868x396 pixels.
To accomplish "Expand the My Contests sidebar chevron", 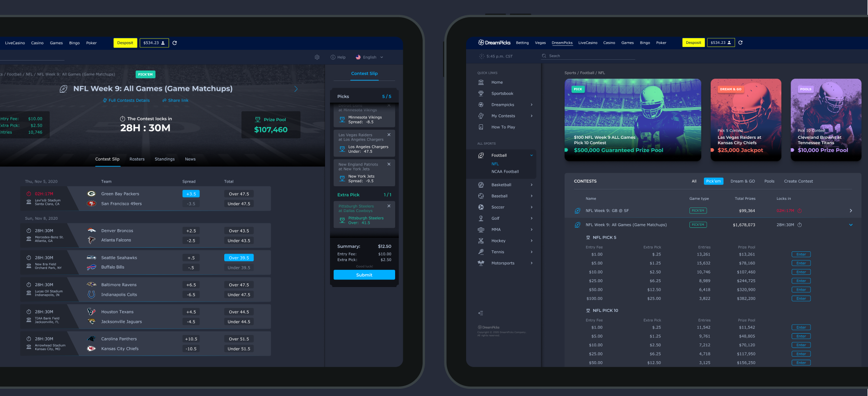I will click(x=532, y=116).
